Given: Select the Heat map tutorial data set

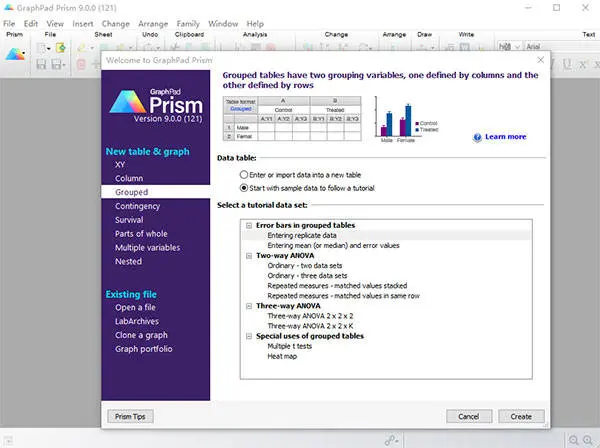Looking at the screenshot, I should pyautogui.click(x=285, y=356).
